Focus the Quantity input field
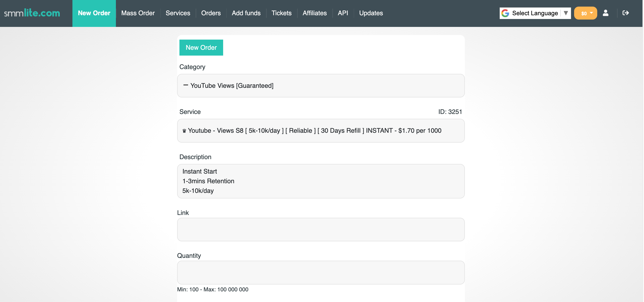Screen dimensions: 644x302 tap(321, 273)
